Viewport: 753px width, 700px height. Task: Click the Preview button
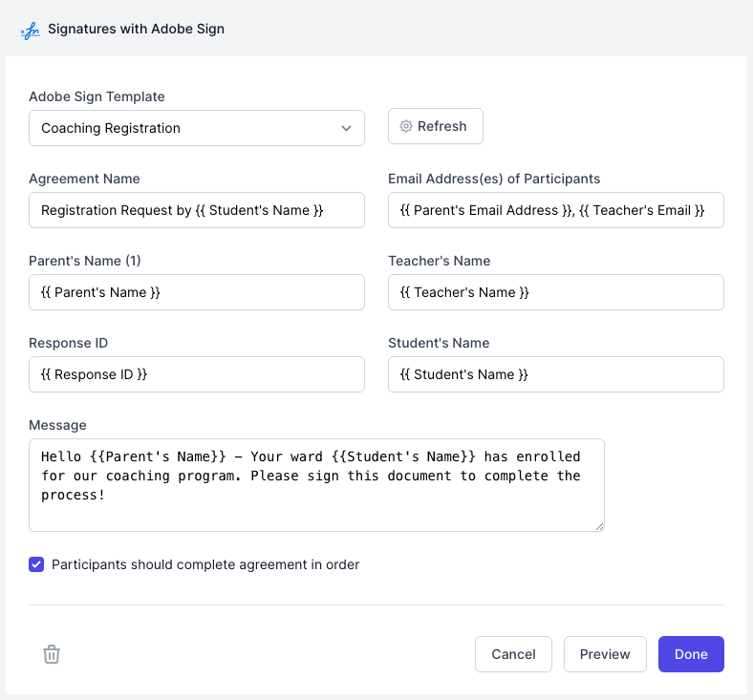605,654
